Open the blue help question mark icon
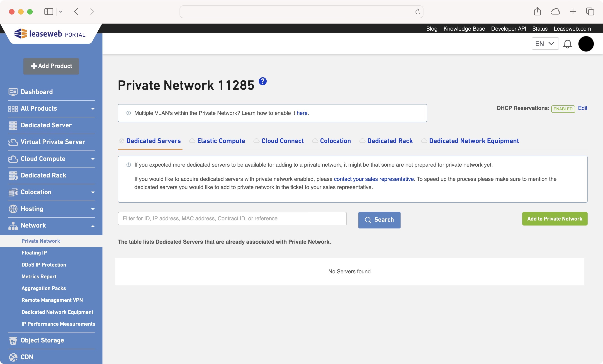Viewport: 603px width, 364px height. click(x=263, y=81)
